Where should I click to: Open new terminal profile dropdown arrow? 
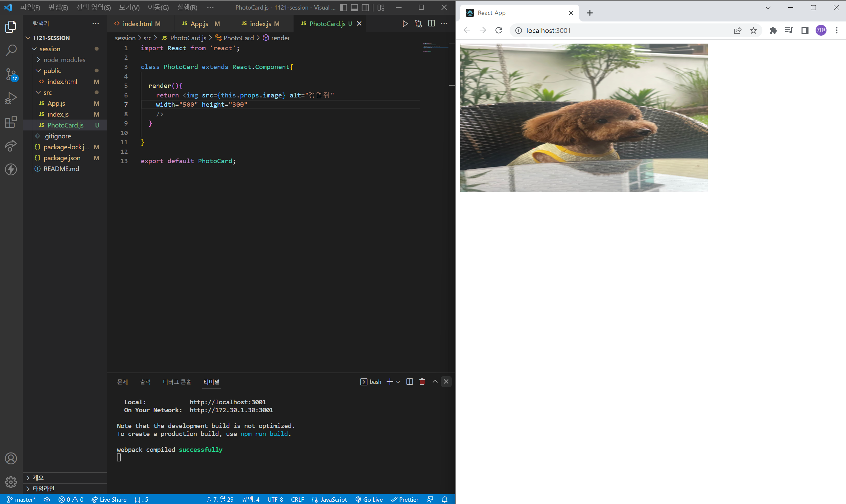[x=398, y=382]
